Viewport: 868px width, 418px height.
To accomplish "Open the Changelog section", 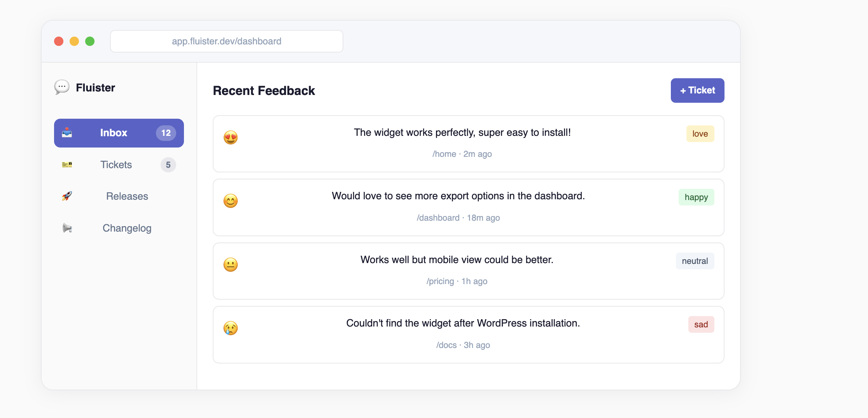I will (x=127, y=228).
